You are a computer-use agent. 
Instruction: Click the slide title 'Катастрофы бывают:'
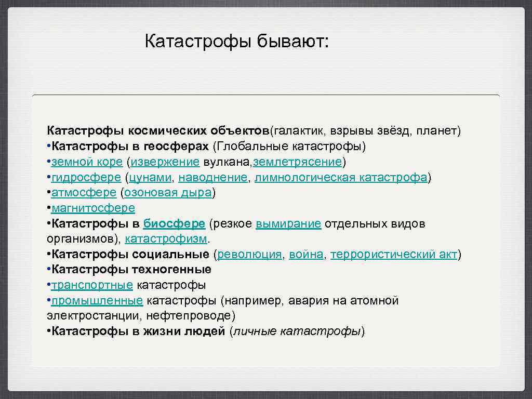pos(237,42)
